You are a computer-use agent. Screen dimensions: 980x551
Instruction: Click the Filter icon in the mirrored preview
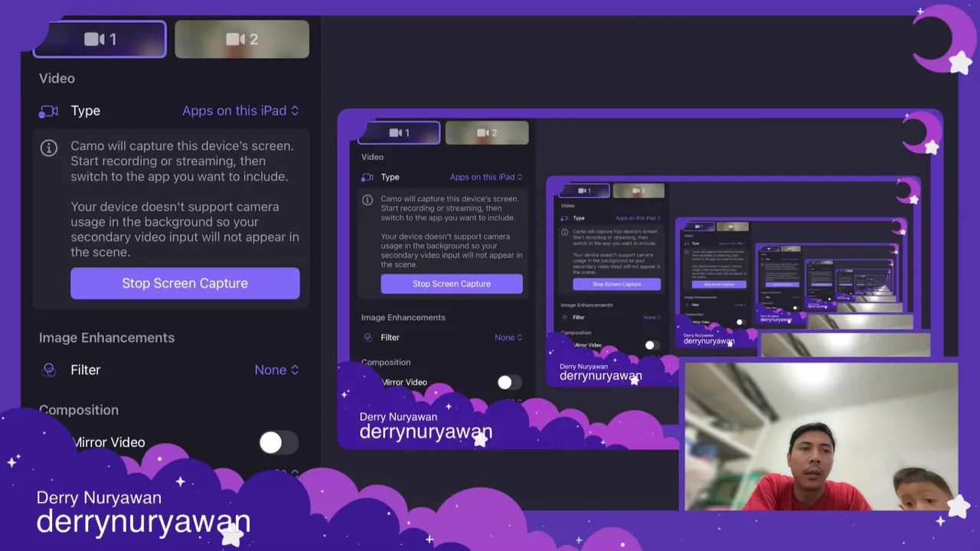coord(367,337)
